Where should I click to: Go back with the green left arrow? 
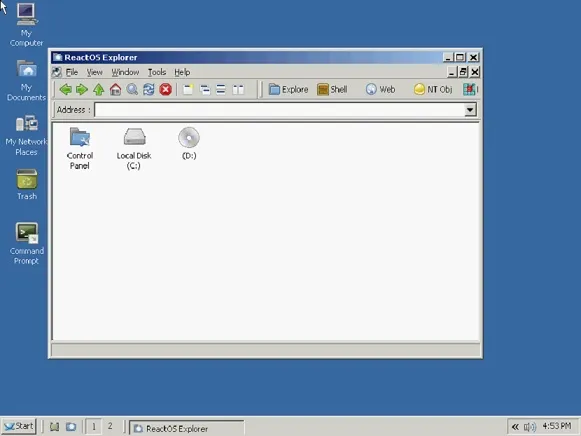coord(66,89)
